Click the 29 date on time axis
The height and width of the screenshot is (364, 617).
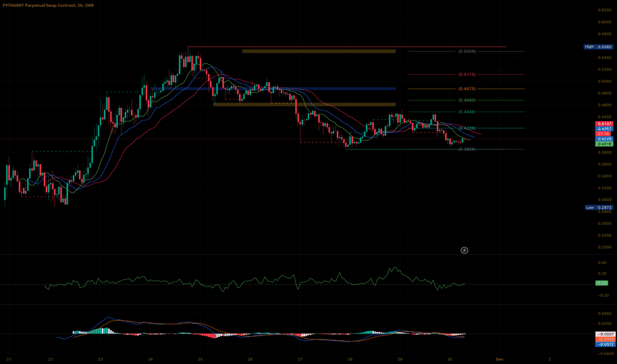[400, 359]
